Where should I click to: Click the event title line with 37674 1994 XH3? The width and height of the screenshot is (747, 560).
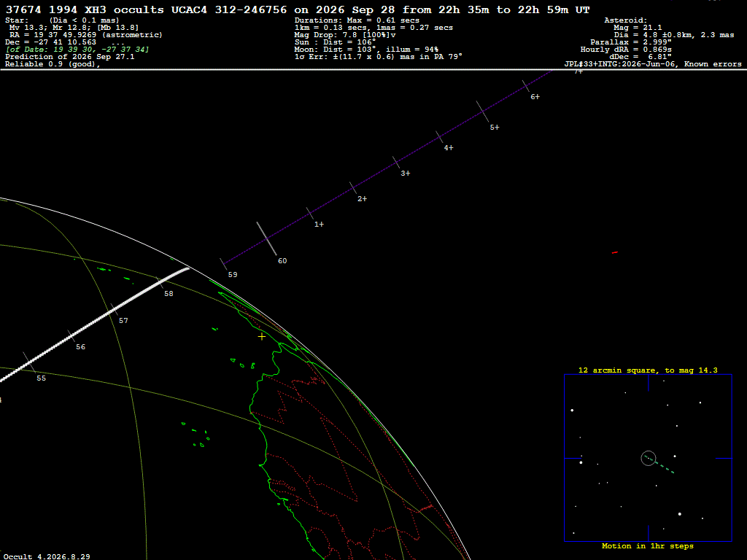point(298,9)
